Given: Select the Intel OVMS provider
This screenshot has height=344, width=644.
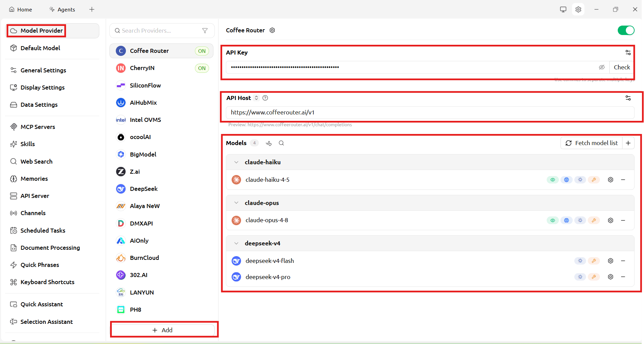Looking at the screenshot, I should pos(162,120).
